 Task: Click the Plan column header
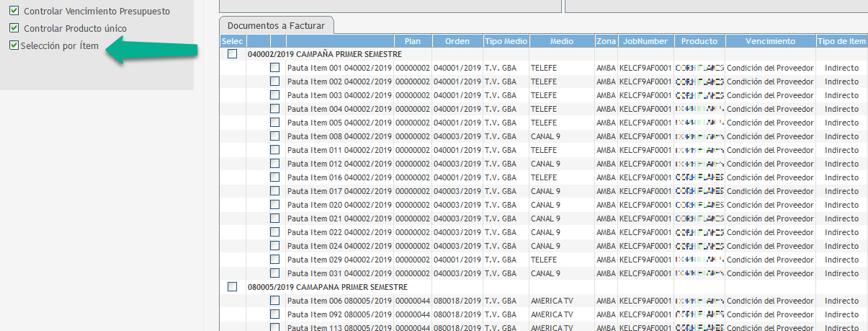(x=413, y=41)
